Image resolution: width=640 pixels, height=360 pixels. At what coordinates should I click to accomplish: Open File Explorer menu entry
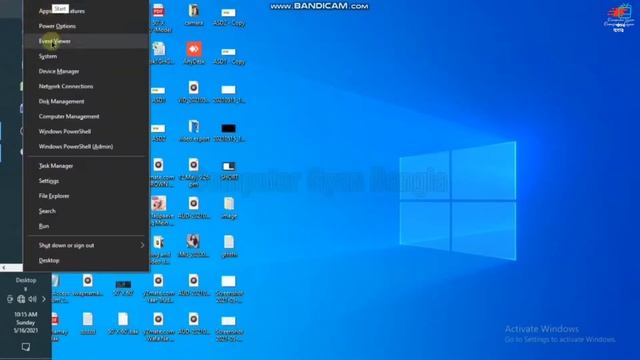coord(86,196)
